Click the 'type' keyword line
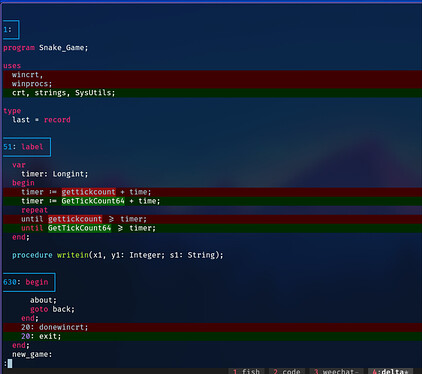The width and height of the screenshot is (422, 374). pos(12,111)
